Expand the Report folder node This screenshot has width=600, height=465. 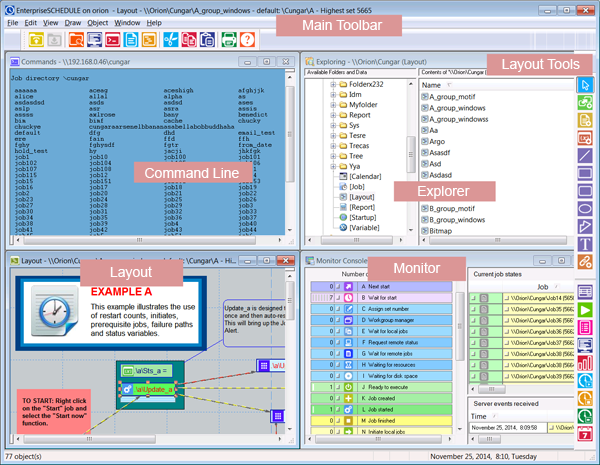(333, 115)
